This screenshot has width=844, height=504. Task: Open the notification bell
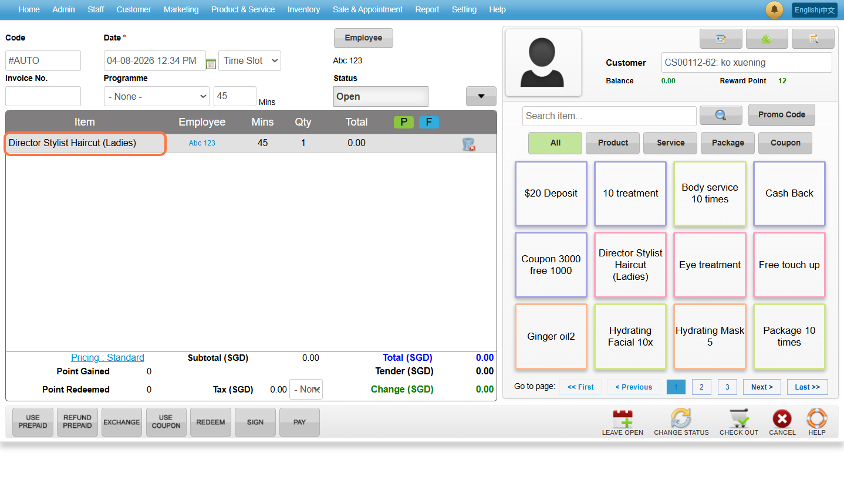(774, 9)
